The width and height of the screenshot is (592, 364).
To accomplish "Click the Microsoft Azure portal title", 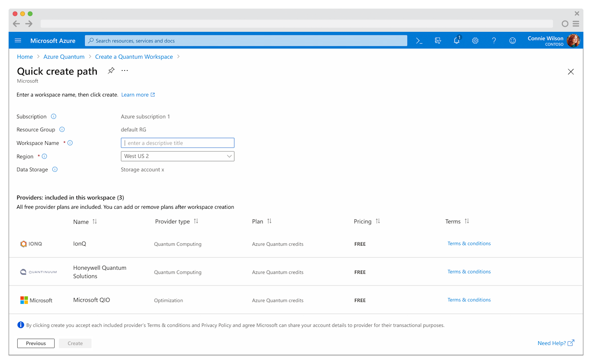I will click(53, 41).
